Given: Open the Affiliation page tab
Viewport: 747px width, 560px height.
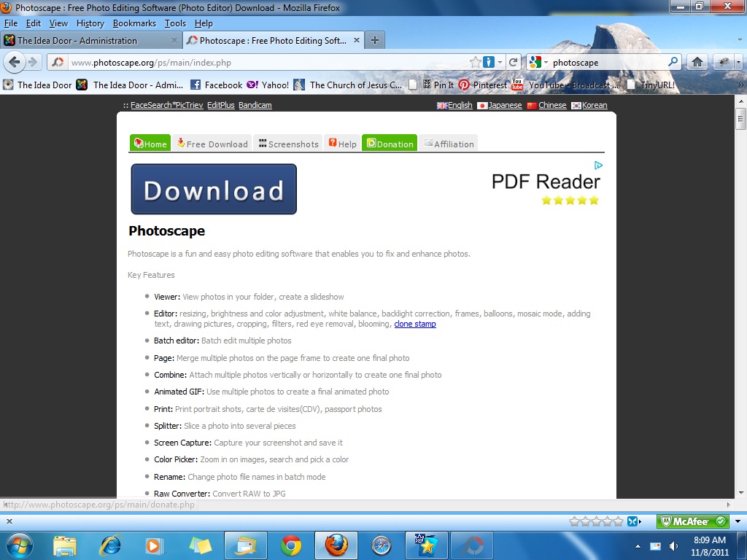Looking at the screenshot, I should tap(449, 144).
